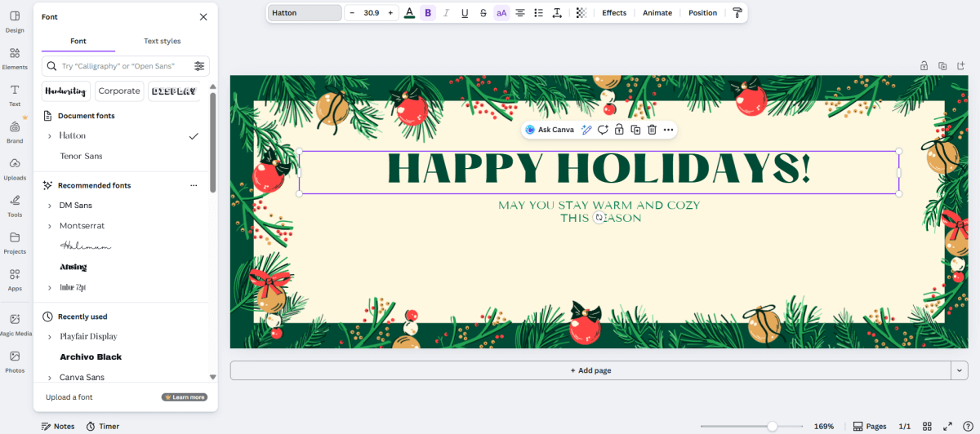Open dropdown arrow beside Add page

[959, 370]
